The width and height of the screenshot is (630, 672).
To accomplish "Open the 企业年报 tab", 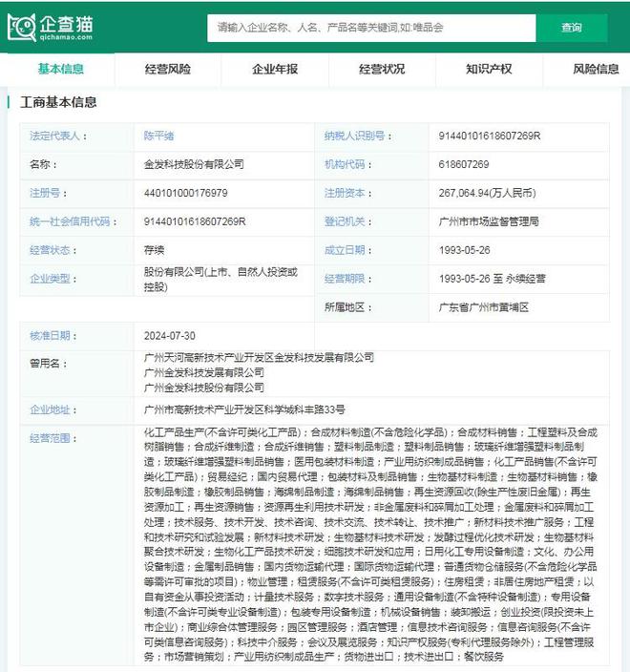I will click(x=275, y=69).
